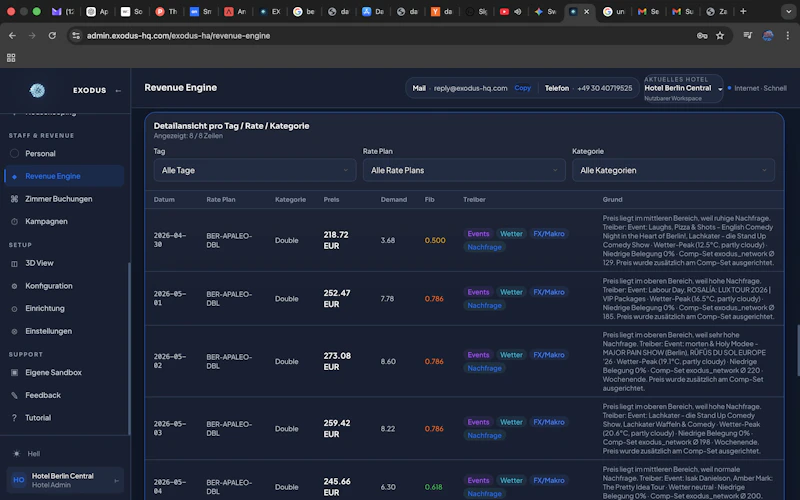Screen dimensions: 800x500
Task: Open Personal in the sidebar
Action: [64, 154]
